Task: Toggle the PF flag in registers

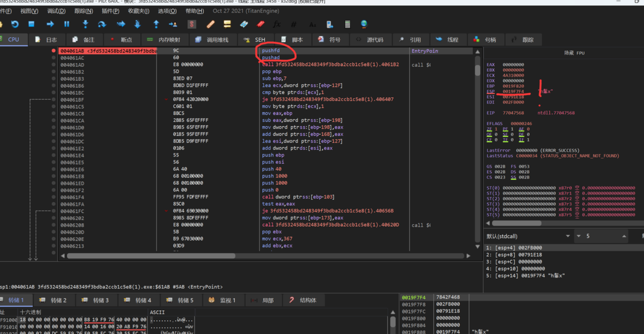Action: [x=505, y=129]
